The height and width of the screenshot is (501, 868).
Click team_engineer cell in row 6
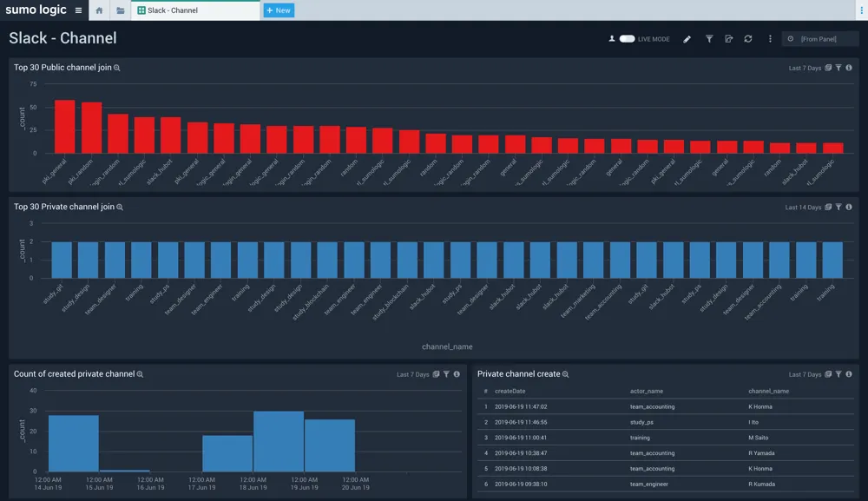coord(648,484)
